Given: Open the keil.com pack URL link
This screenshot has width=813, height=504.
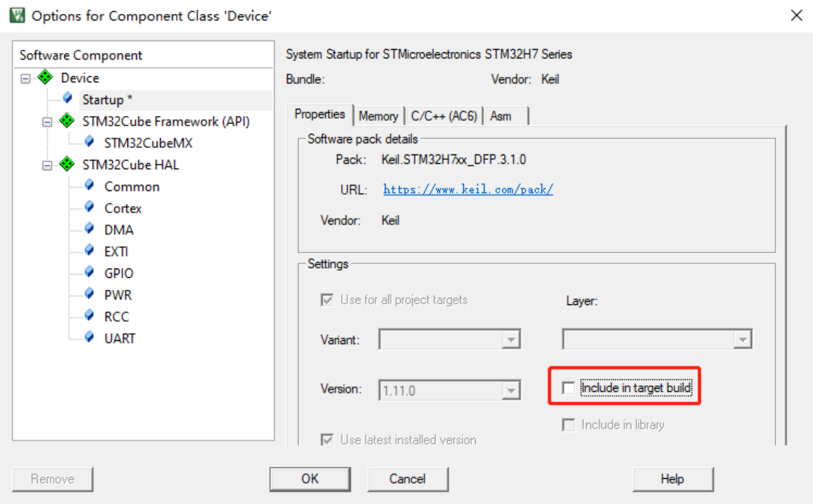Looking at the screenshot, I should pos(468,190).
